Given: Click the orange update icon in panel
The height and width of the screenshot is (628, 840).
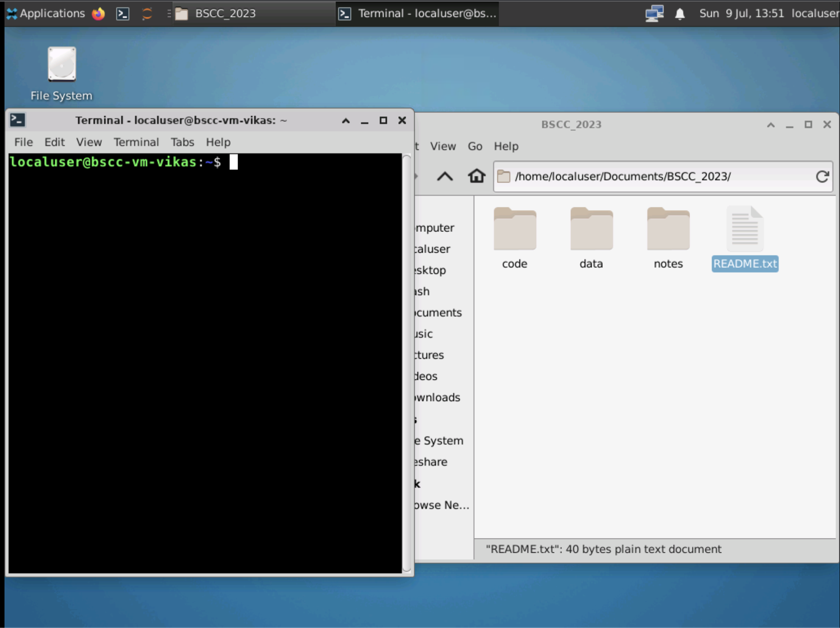Looking at the screenshot, I should 147,13.
